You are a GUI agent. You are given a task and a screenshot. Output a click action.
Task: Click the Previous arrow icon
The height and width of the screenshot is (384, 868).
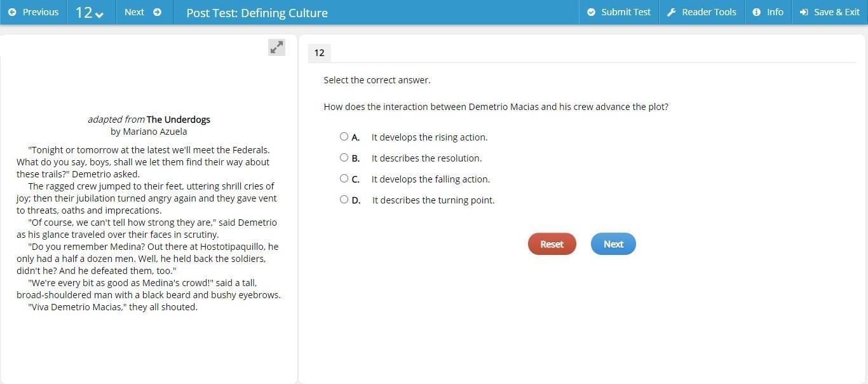pyautogui.click(x=12, y=12)
